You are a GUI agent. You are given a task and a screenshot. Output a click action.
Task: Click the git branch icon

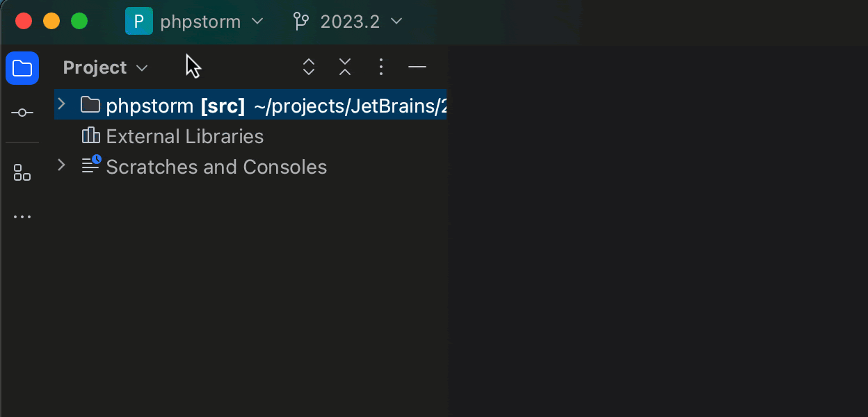[x=300, y=22]
